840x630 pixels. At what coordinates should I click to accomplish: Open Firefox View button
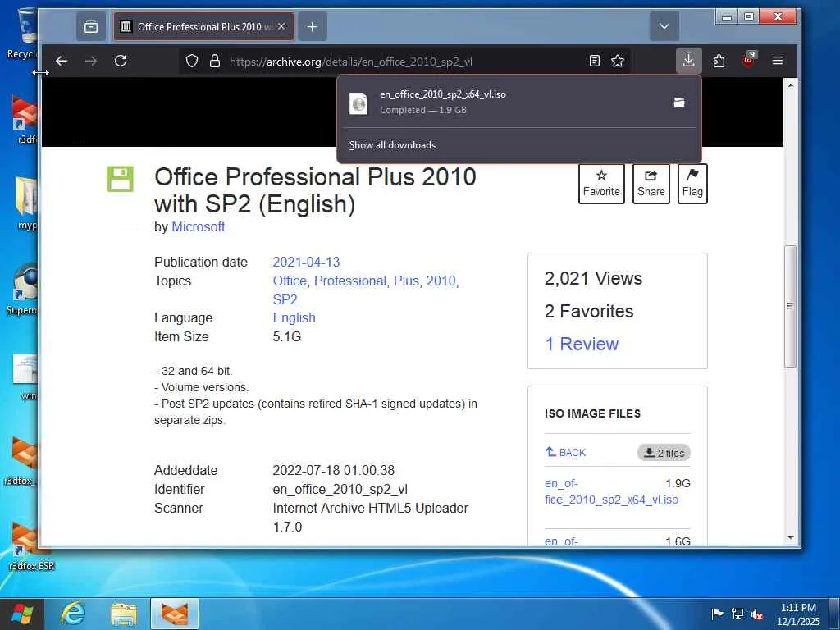click(91, 26)
